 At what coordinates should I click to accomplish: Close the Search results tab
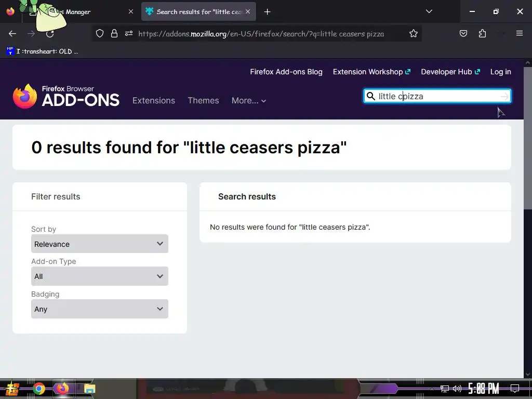coord(248,11)
